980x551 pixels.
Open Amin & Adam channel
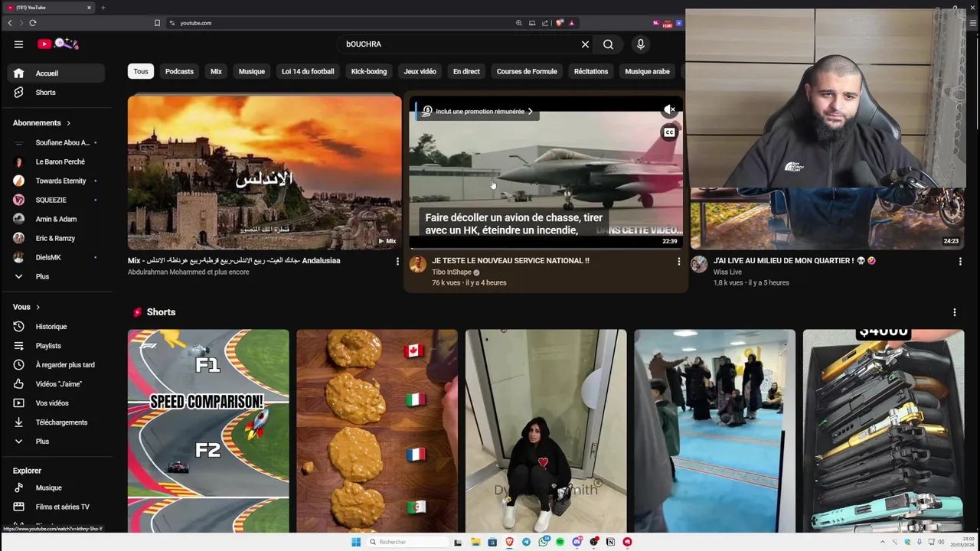pyautogui.click(x=56, y=219)
